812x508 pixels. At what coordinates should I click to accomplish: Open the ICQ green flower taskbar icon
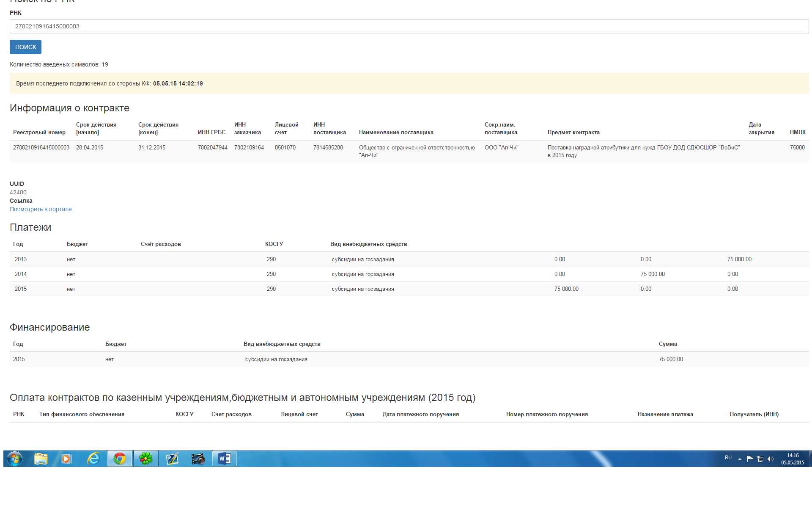[x=146, y=458]
